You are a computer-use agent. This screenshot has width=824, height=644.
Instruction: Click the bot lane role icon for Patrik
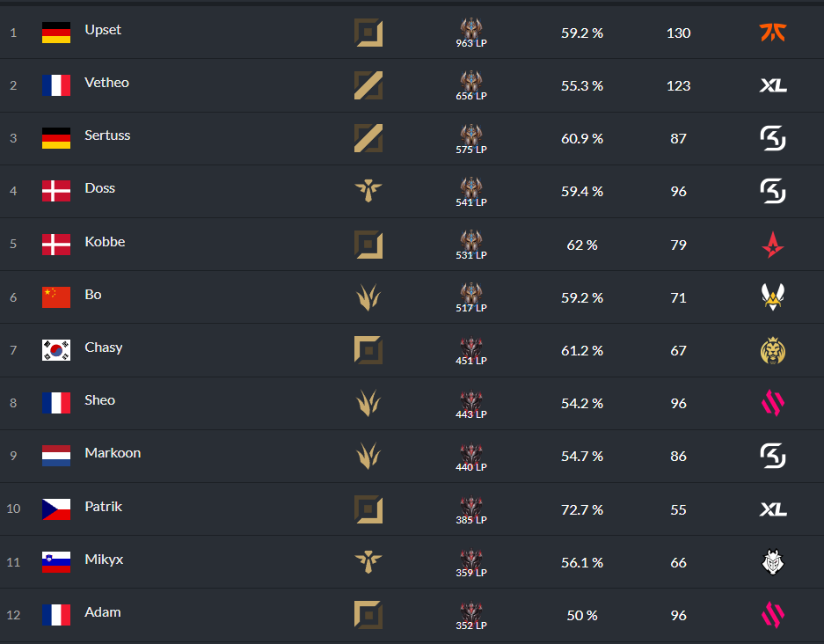(368, 509)
